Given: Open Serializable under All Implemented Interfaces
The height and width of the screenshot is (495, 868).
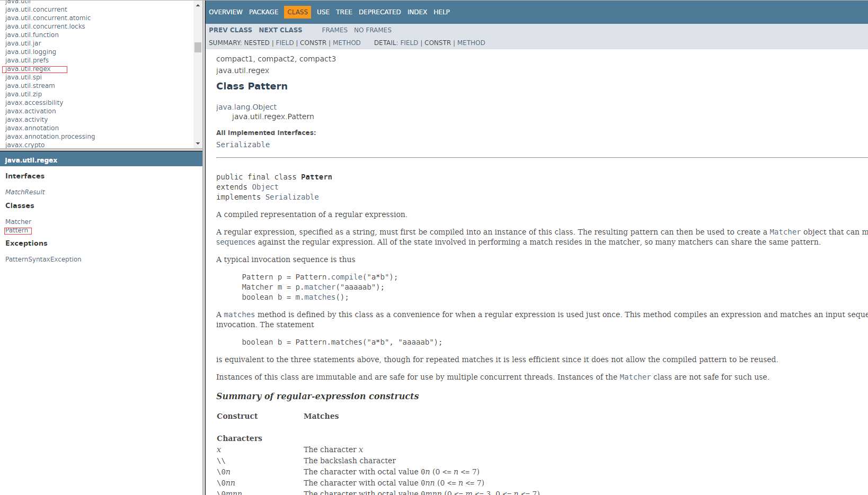Looking at the screenshot, I should 243,145.
